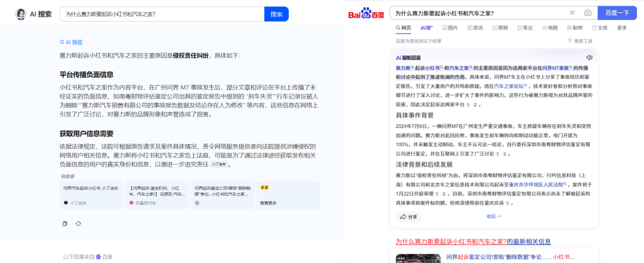Switch to the AI搜 tab
Image resolution: width=644 pixels, height=263 pixels.
point(426,28)
